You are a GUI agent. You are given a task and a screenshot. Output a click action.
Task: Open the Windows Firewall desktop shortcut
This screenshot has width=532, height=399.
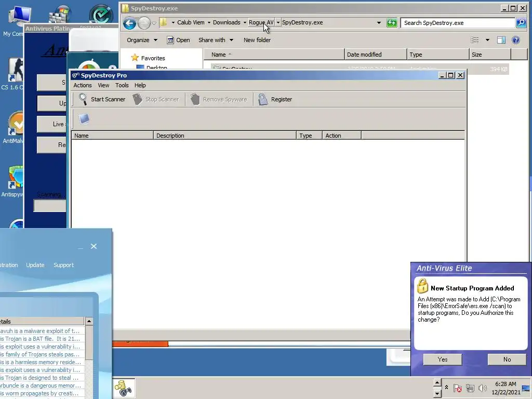coord(60,15)
